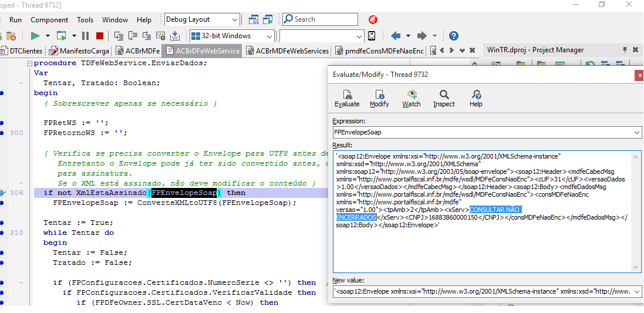
Task: Click the Run to Cursor icon
Action: point(147,36)
